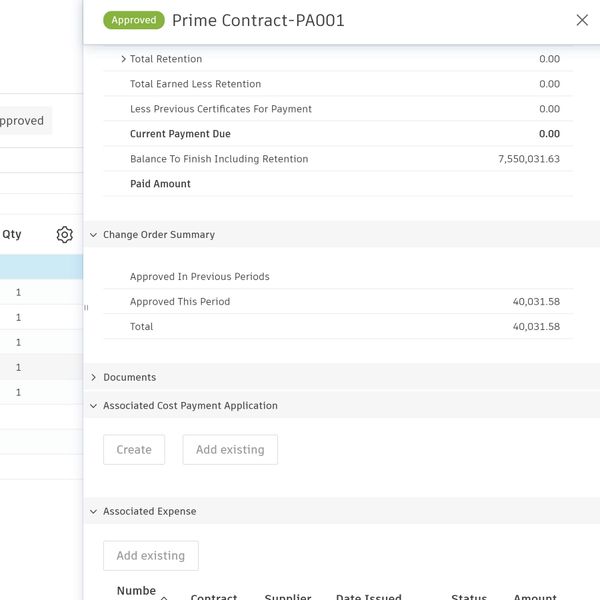
Task: Expand the Total Retention row
Action: 123,59
